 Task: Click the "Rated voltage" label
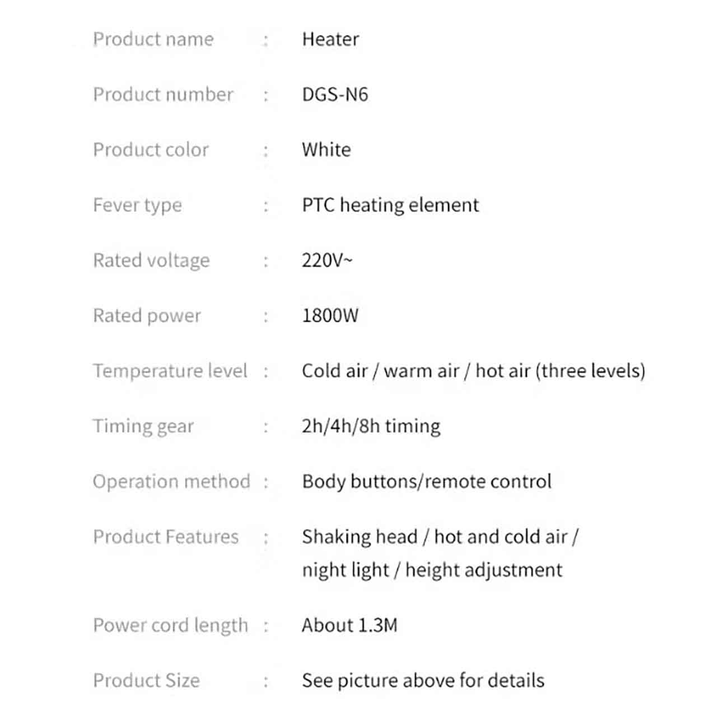151,260
